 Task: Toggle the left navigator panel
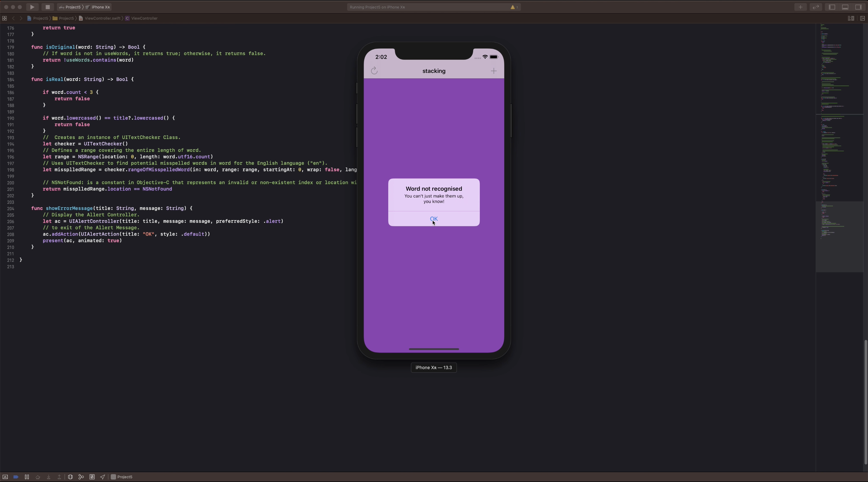click(832, 7)
